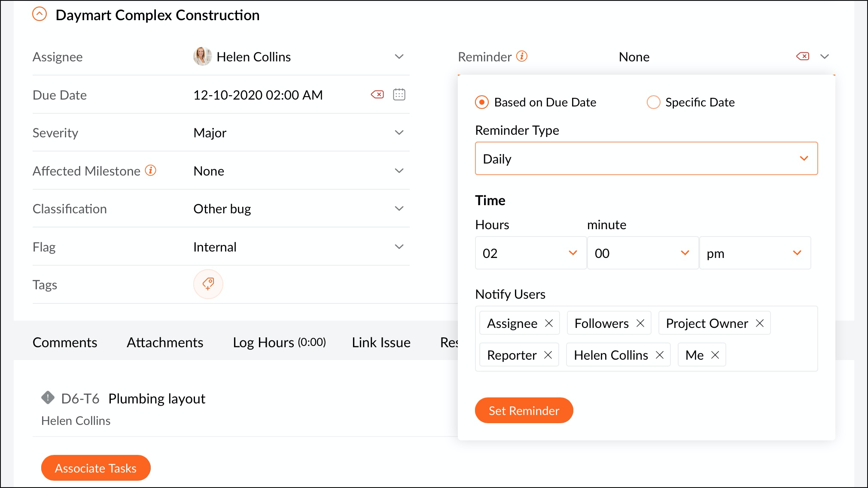The height and width of the screenshot is (488, 868).
Task: Click the Associate Tasks button
Action: [x=96, y=468]
